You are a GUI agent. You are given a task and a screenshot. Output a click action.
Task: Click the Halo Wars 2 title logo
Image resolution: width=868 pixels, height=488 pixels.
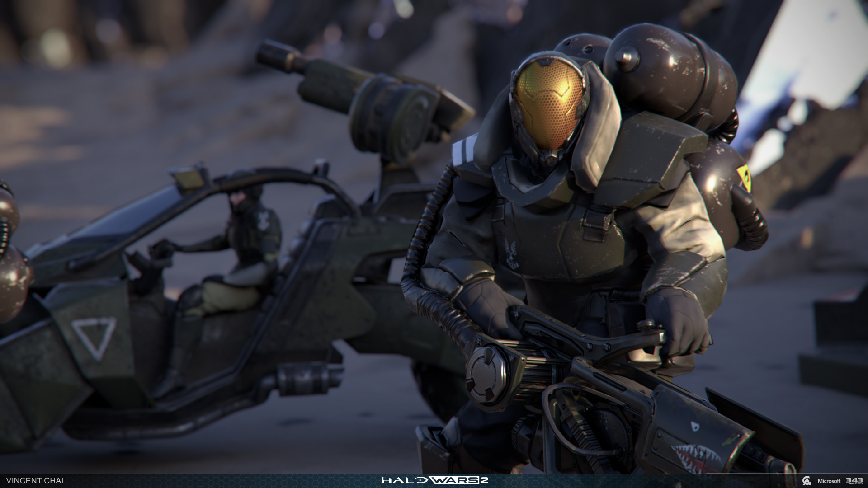434,480
